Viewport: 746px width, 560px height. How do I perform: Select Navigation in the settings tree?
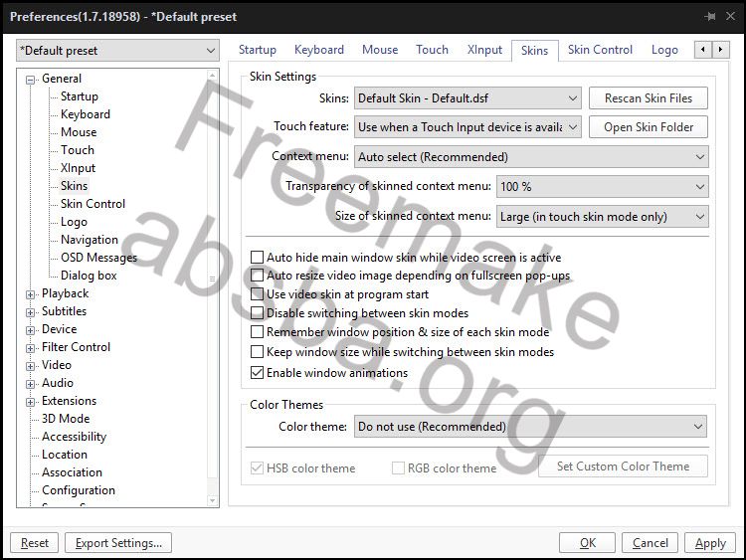coord(90,240)
